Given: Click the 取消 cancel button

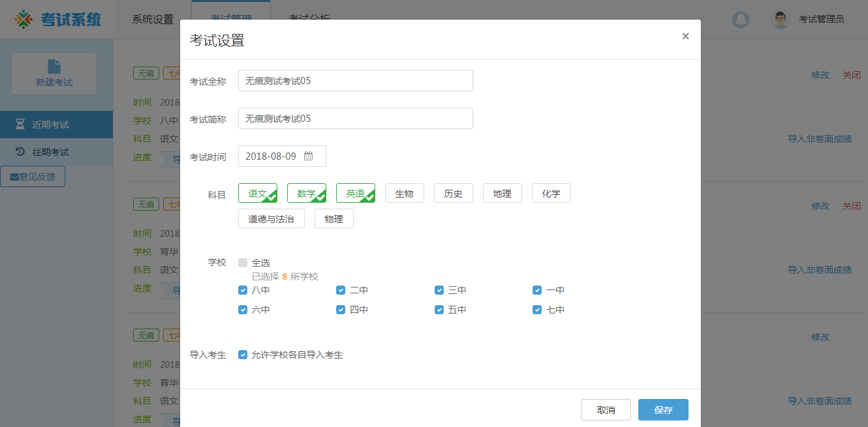Looking at the screenshot, I should (605, 409).
